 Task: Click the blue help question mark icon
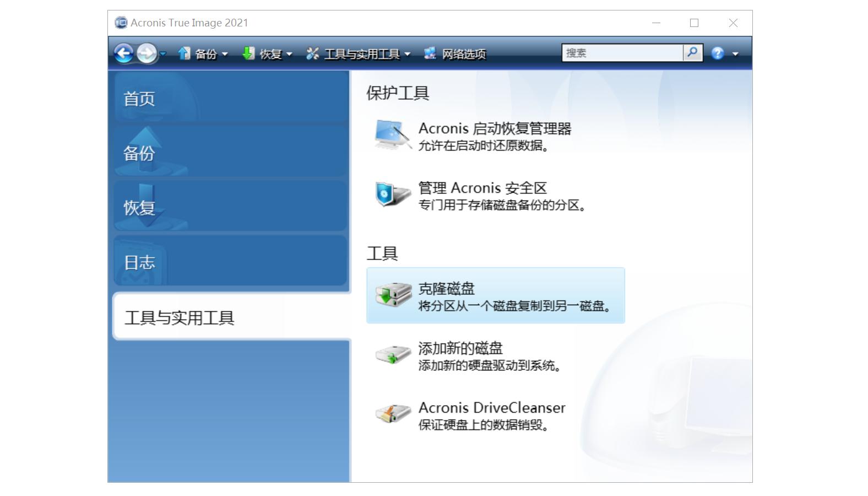(x=718, y=53)
